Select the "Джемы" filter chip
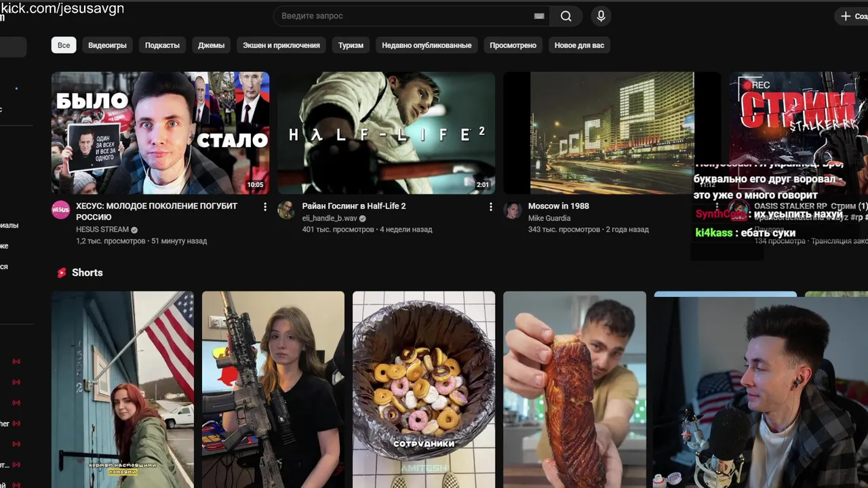The height and width of the screenshot is (488, 868). (x=211, y=45)
